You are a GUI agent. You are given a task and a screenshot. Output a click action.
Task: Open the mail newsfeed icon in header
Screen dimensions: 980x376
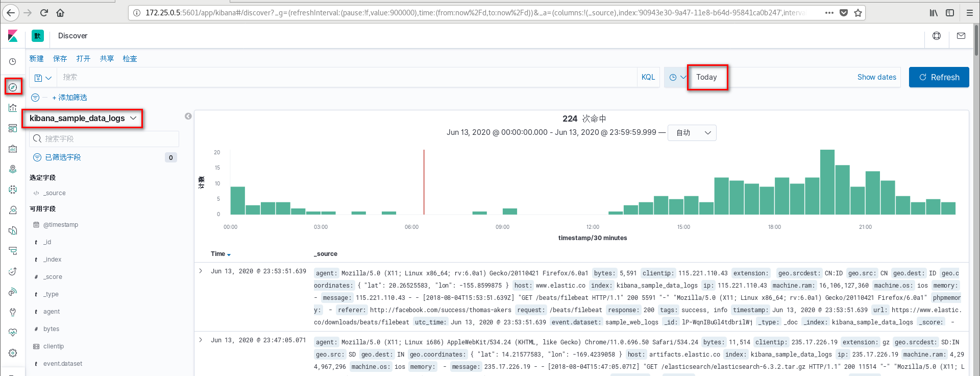point(961,36)
